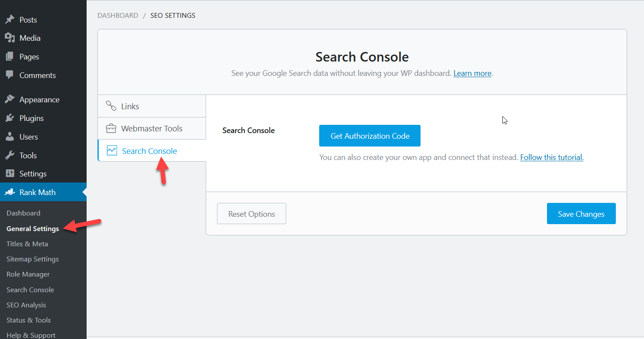Switch to the Links settings tab
The height and width of the screenshot is (339, 644).
tap(152, 106)
